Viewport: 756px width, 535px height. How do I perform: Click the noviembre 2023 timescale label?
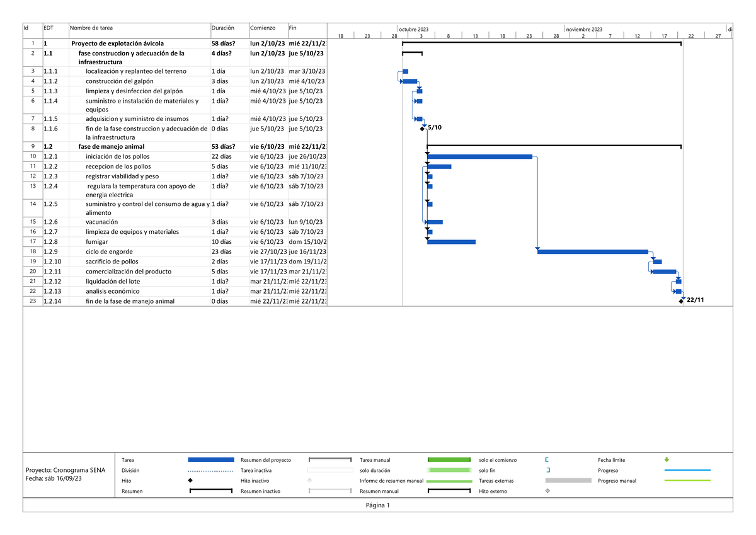[x=584, y=29]
